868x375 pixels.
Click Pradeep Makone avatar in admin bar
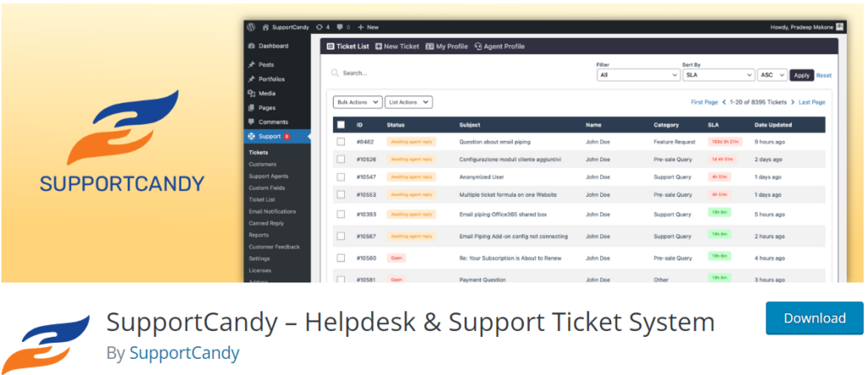[x=840, y=26]
